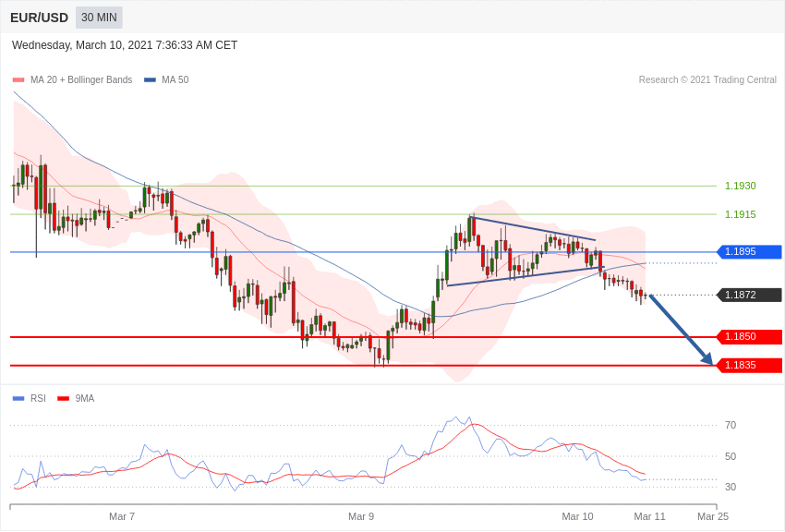785x532 pixels.
Task: Click the black 1.1872 current price tag
Action: (x=750, y=296)
